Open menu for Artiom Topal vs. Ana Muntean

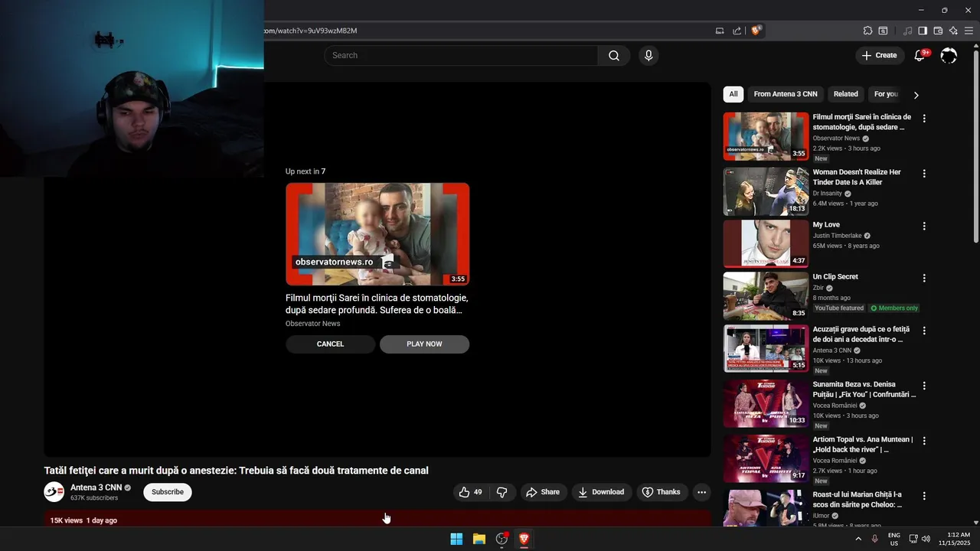(x=924, y=441)
